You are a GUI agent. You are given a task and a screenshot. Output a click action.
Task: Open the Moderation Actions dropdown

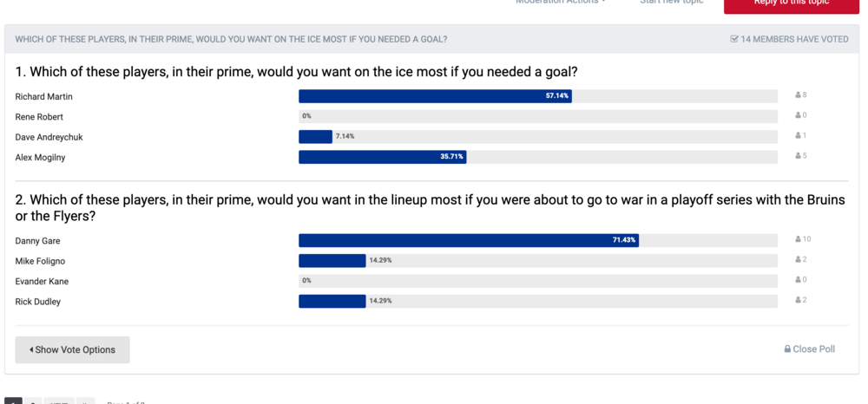point(560,3)
